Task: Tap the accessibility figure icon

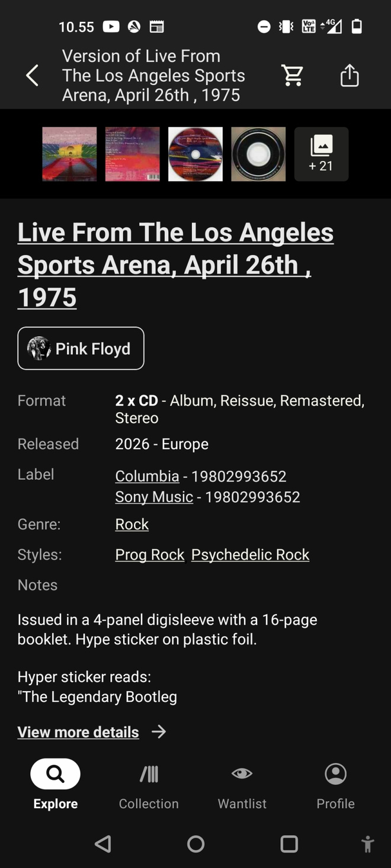Action: point(367,844)
